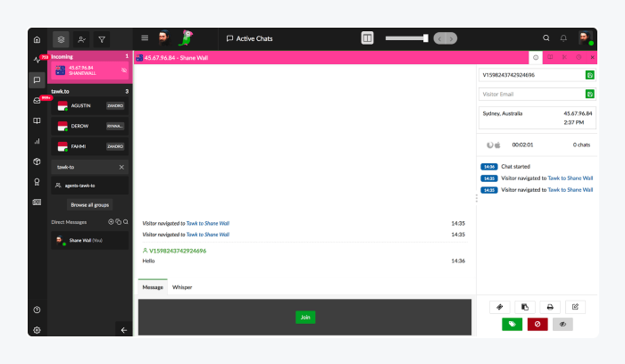Open the edit note pencil button

(575, 307)
